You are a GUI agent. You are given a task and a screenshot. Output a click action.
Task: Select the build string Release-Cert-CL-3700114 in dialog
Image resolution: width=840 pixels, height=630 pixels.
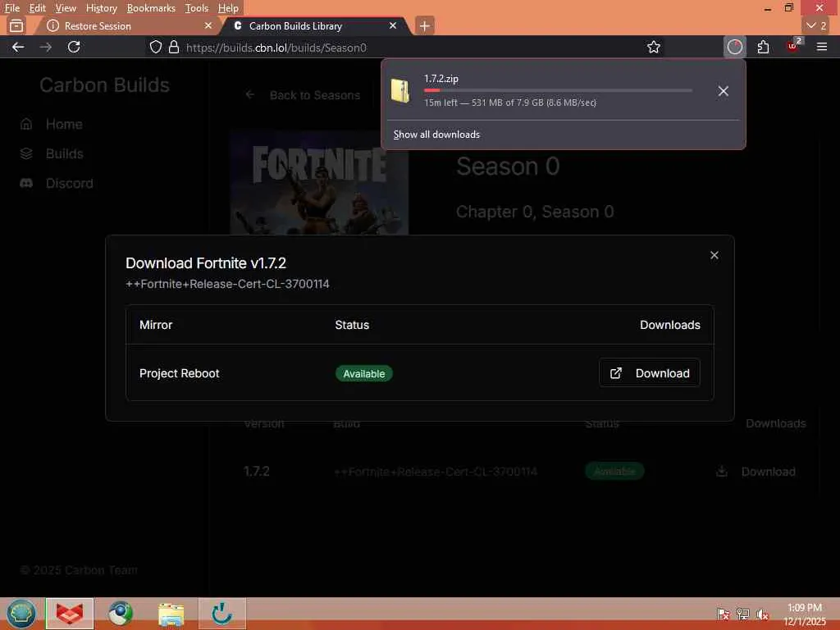[x=228, y=284]
